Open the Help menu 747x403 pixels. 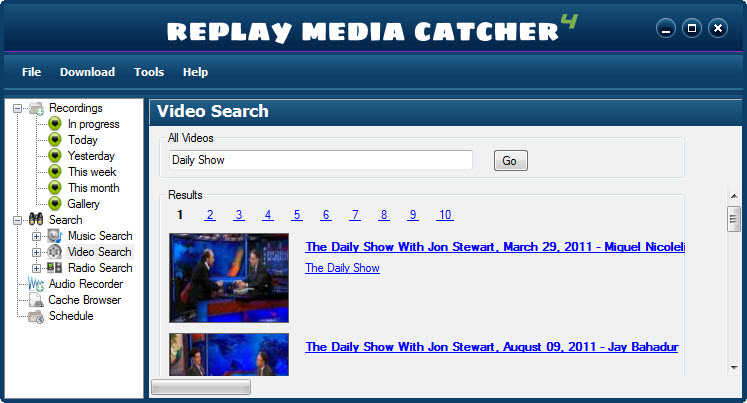[195, 72]
